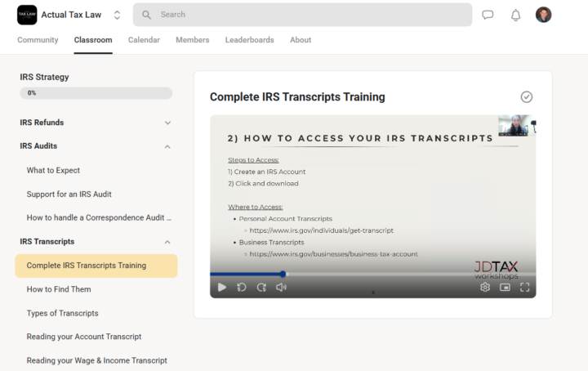Viewport: 588px width, 371px height.
Task: Click the IRS Refunds section title
Action: click(42, 123)
